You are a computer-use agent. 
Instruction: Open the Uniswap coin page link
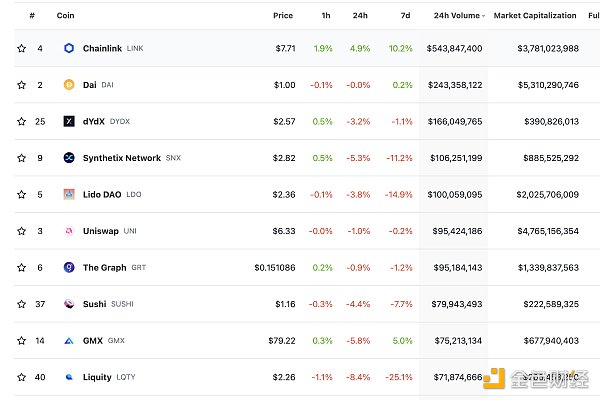click(x=100, y=231)
